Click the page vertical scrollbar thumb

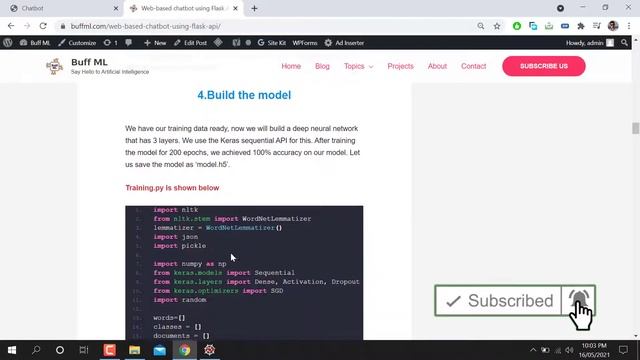636,128
